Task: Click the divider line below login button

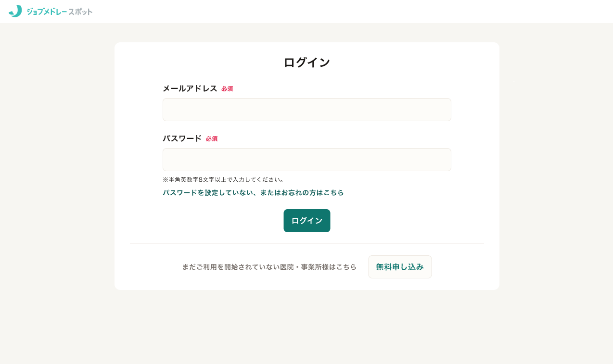Action: click(307, 244)
